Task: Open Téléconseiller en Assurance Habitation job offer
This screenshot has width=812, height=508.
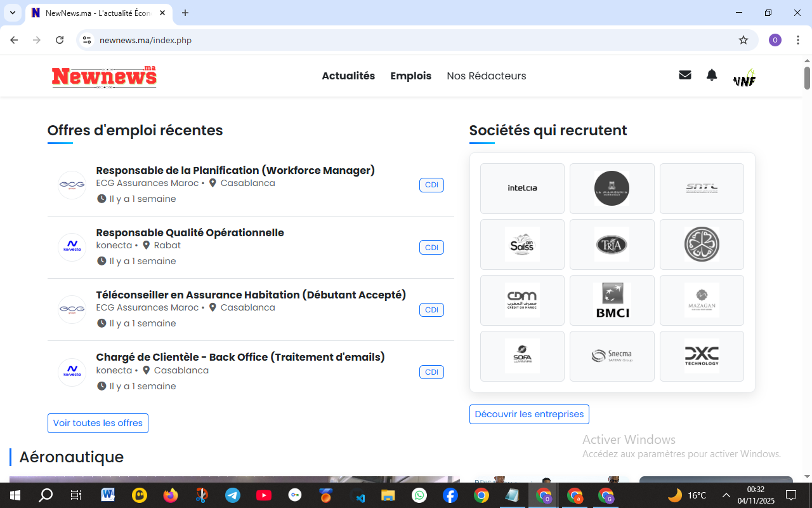Action: click(x=251, y=295)
